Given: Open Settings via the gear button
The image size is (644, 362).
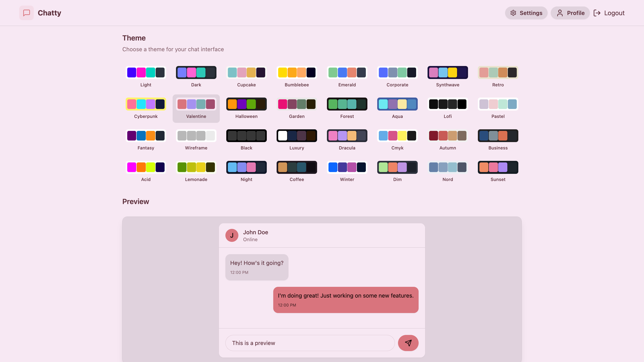Looking at the screenshot, I should coord(526,13).
